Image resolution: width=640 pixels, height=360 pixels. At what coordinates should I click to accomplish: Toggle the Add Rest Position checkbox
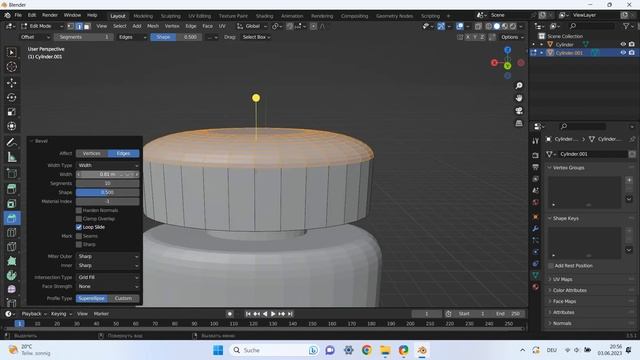tap(551, 266)
